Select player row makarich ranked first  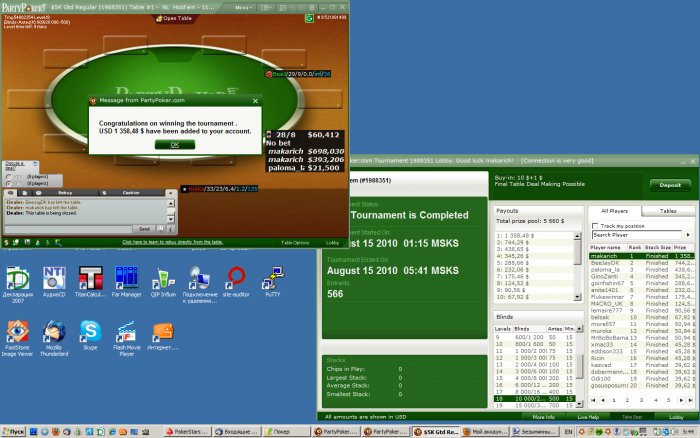pyautogui.click(x=642, y=256)
